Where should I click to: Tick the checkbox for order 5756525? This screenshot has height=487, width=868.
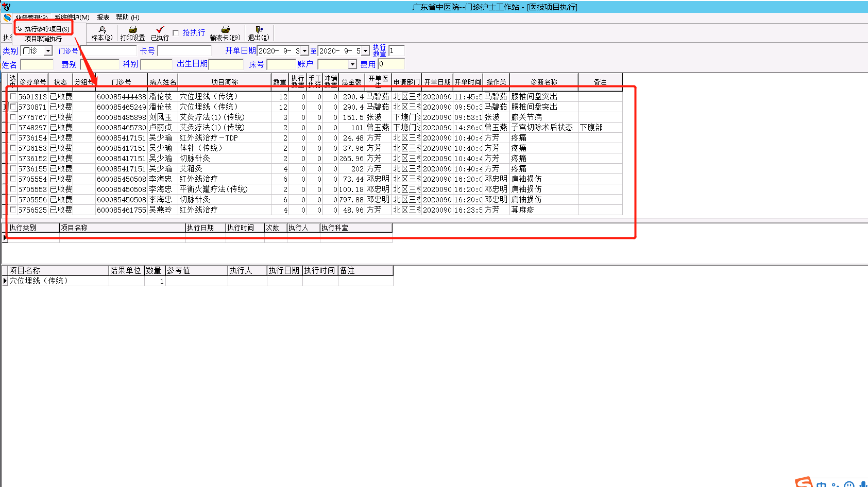coord(13,210)
